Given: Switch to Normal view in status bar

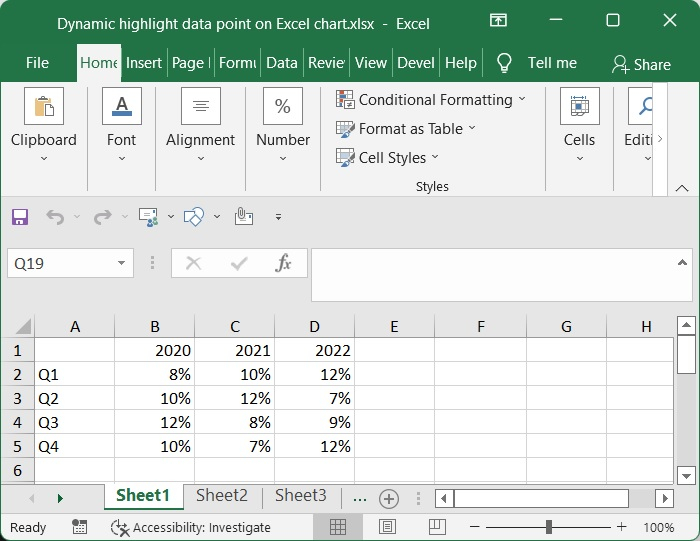Looking at the screenshot, I should (x=338, y=527).
